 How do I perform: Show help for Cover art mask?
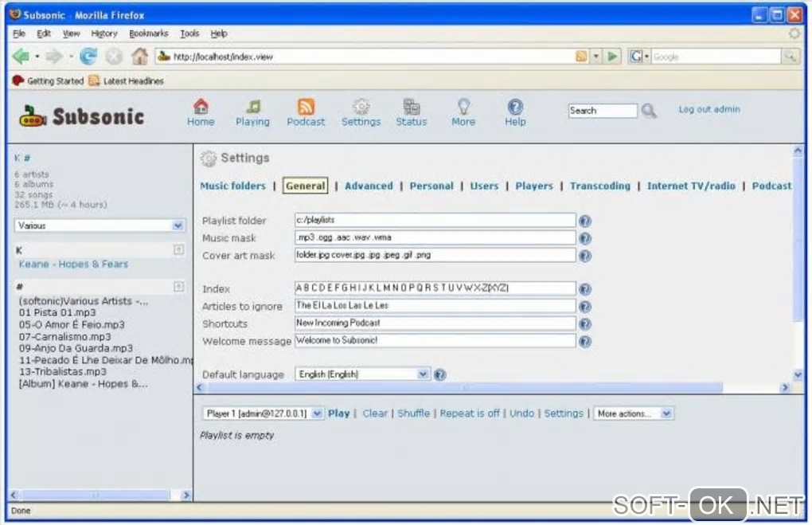point(585,256)
